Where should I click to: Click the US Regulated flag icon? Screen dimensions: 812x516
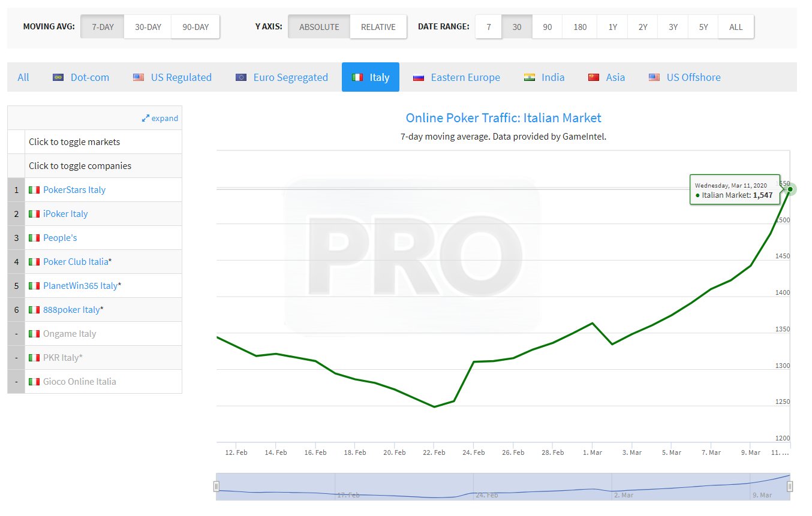pos(139,77)
